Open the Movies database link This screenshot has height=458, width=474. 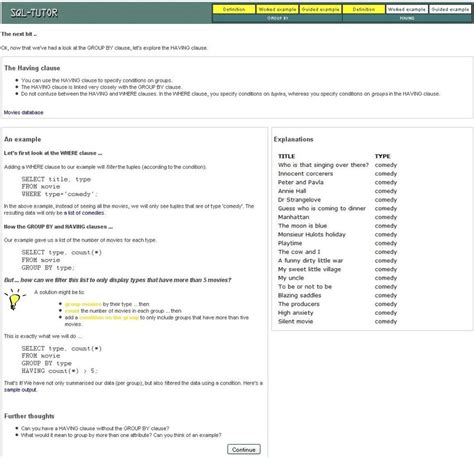coord(23,112)
